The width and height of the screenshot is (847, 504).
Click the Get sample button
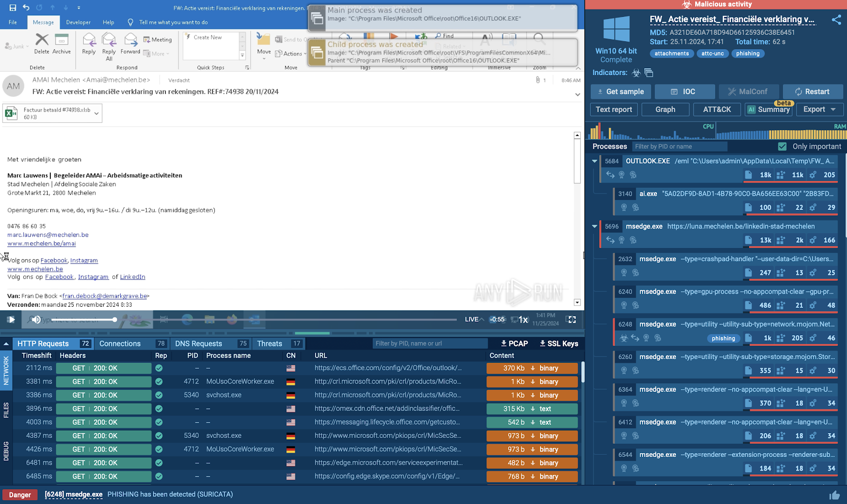(621, 91)
